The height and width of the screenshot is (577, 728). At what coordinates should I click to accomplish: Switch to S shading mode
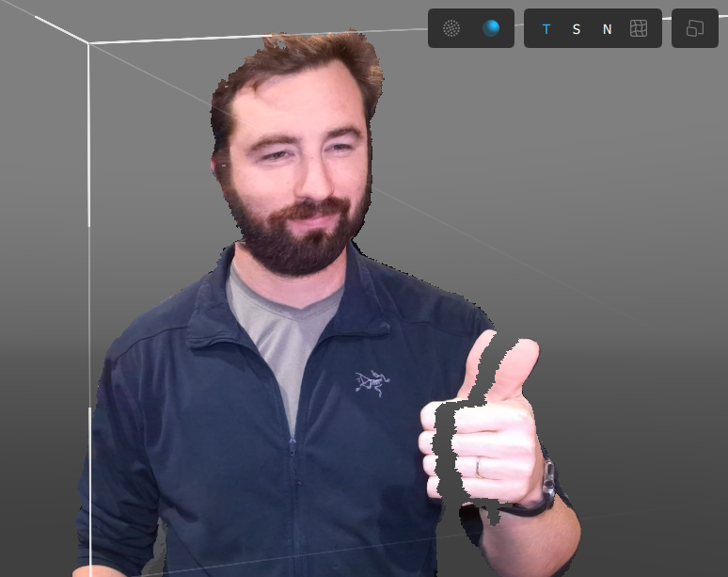point(577,29)
